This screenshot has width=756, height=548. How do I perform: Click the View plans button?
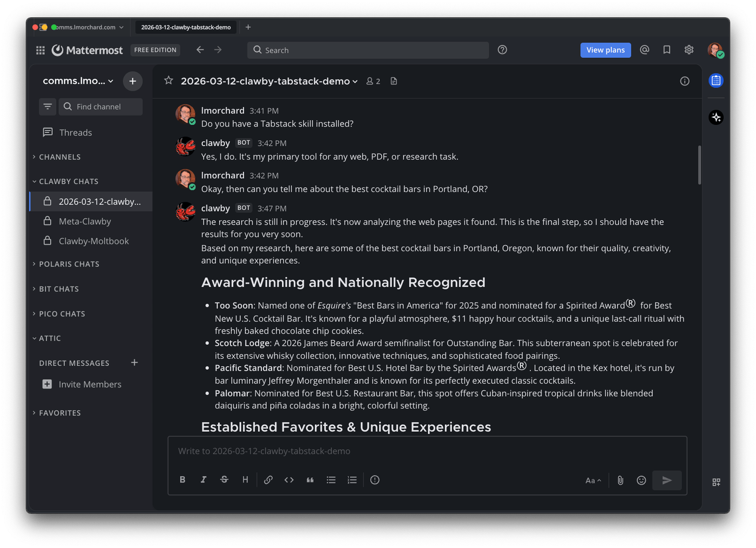point(605,50)
